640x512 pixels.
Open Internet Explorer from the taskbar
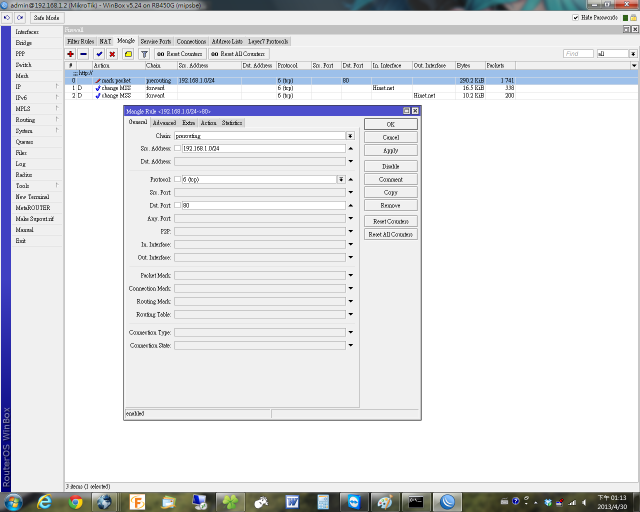point(44,502)
